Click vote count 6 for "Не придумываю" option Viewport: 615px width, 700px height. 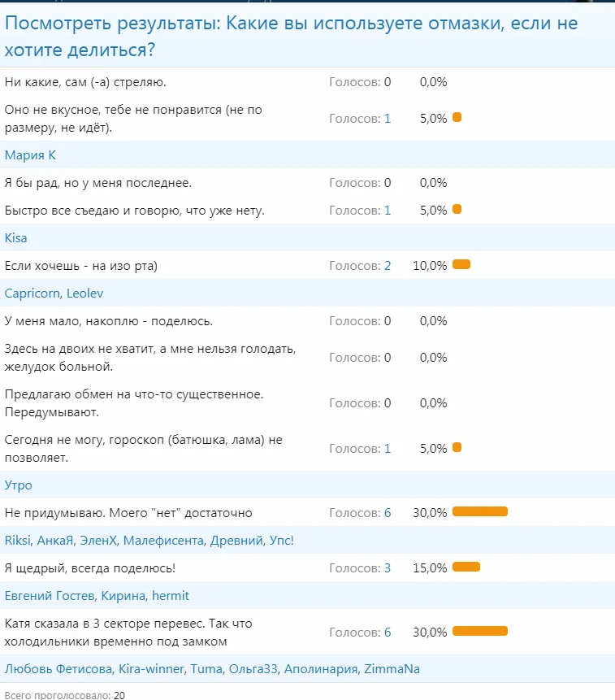tap(388, 513)
